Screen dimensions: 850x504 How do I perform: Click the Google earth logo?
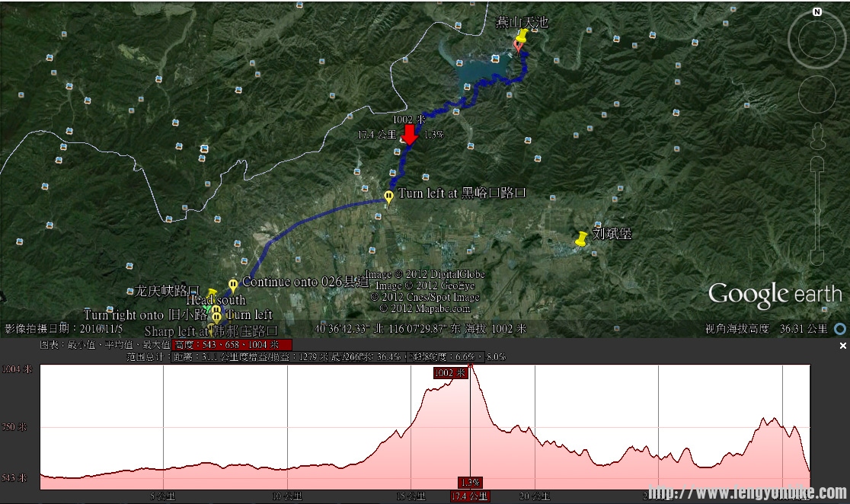click(774, 295)
